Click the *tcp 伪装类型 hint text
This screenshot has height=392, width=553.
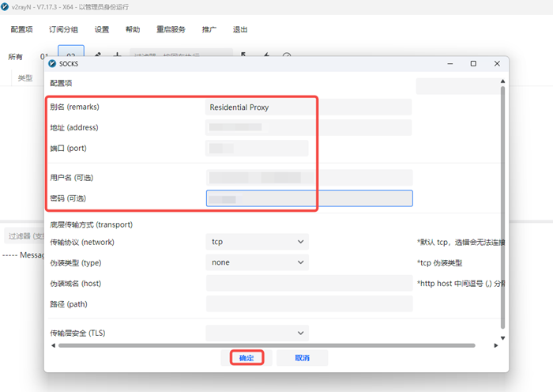[x=439, y=263]
